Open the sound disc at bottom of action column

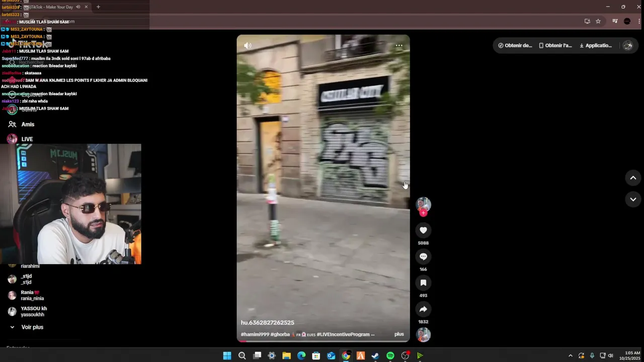(x=423, y=334)
